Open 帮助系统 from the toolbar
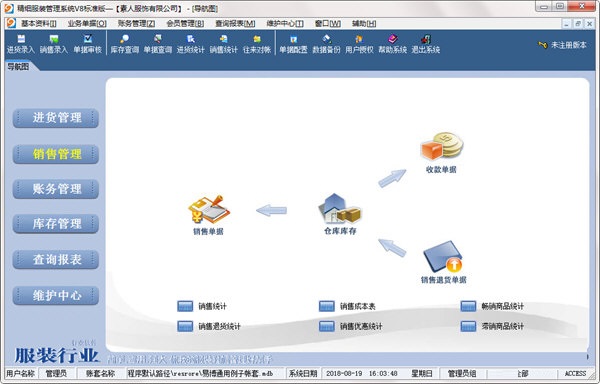 tap(393, 44)
